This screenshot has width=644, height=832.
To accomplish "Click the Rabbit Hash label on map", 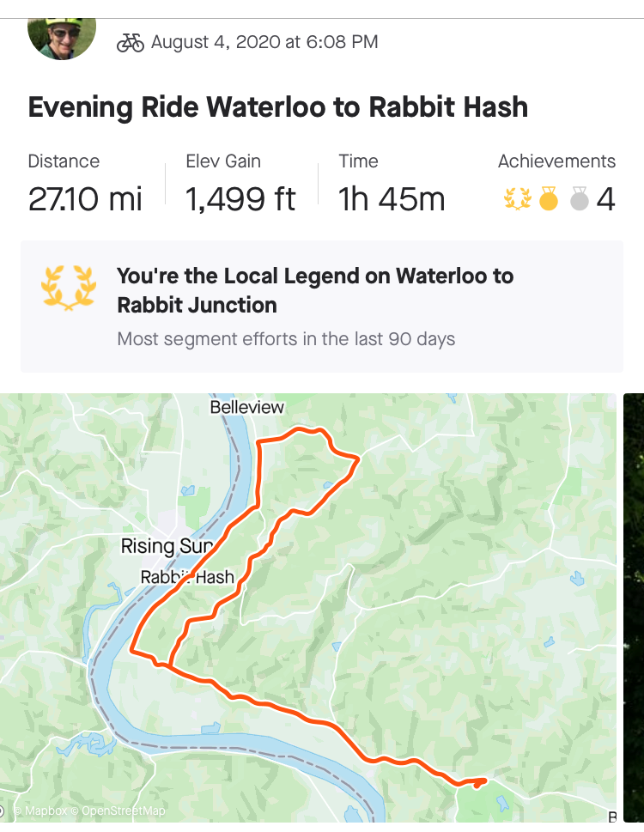I will coord(187,577).
